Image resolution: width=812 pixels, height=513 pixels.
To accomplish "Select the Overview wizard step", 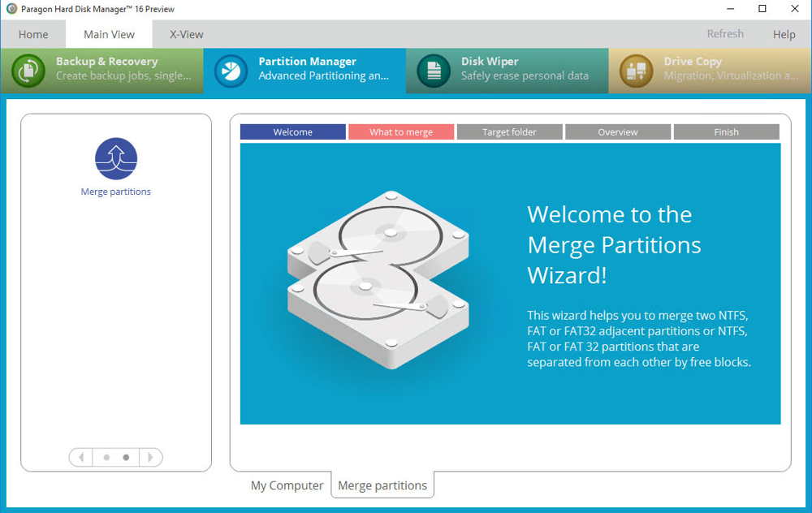I will (x=618, y=131).
